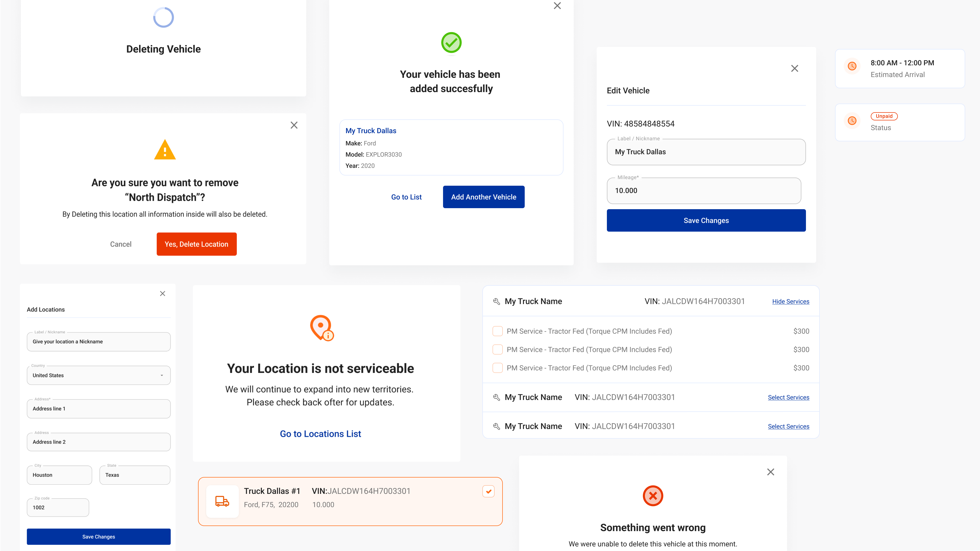Screen dimensions: 980x551
Task: Expand Select Services on the last truck row
Action: coord(788,426)
